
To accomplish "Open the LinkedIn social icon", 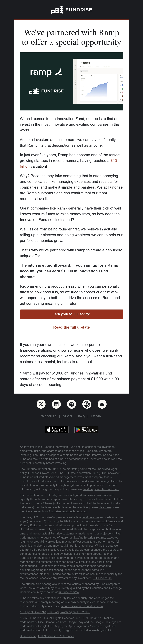I will click(x=56, y=404).
